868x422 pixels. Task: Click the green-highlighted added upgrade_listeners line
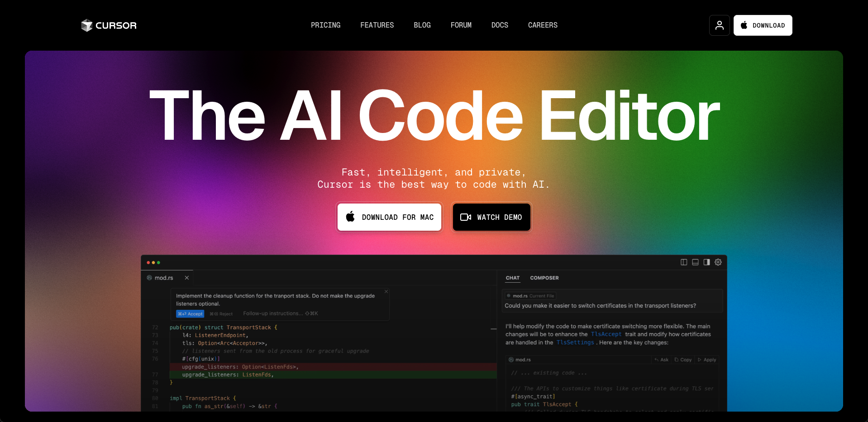[x=333, y=375]
